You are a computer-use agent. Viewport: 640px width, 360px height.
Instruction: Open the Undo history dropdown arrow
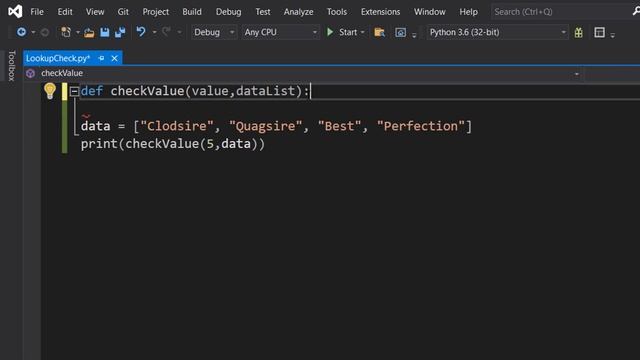click(x=154, y=32)
